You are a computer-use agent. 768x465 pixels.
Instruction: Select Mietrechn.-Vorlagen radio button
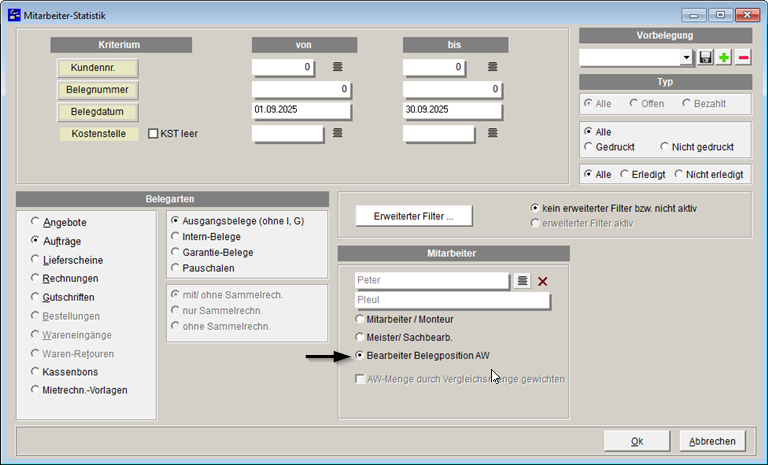[79, 390]
